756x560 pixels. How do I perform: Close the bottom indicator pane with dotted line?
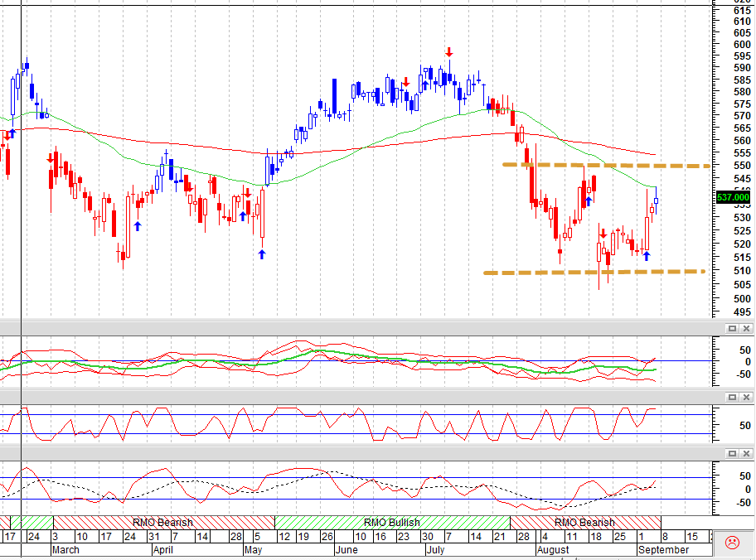746,453
